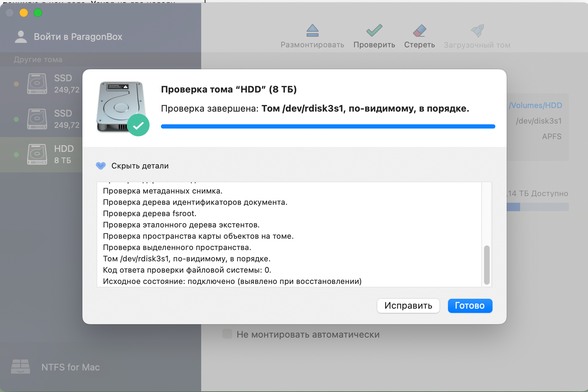Click log line 'Проверка метаданных снимка.'
588x392 pixels.
pos(163,191)
